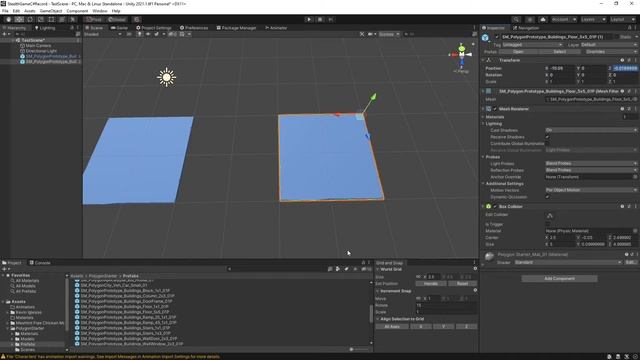The image size is (640, 360).
Task: Select the Prefabs folder in Project tree
Action: [x=27, y=344]
